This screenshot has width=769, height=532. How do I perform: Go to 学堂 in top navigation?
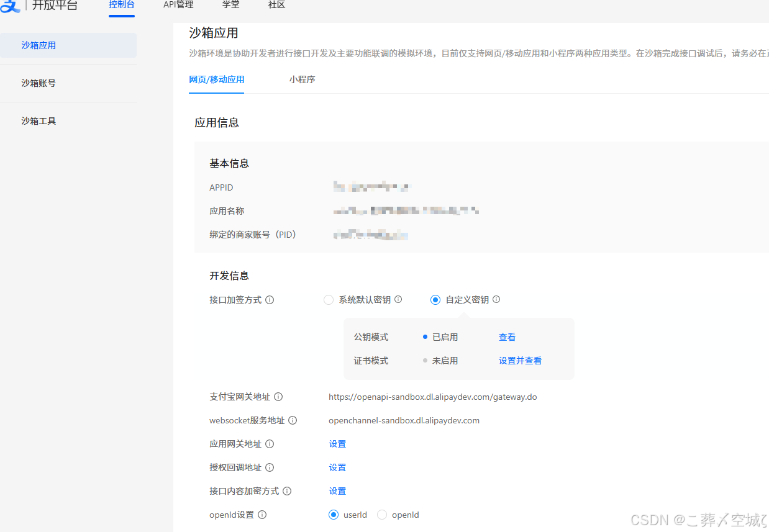230,5
